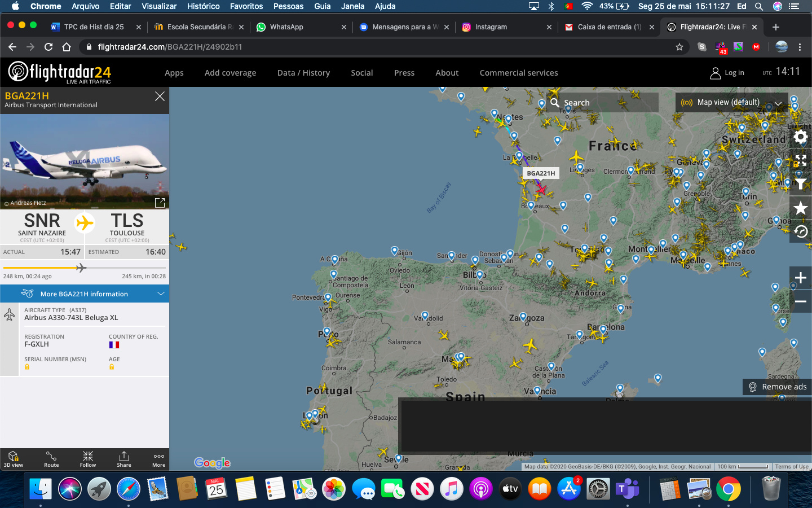Enlarge the Beluga aircraft photo
812x508 pixels.
click(160, 202)
